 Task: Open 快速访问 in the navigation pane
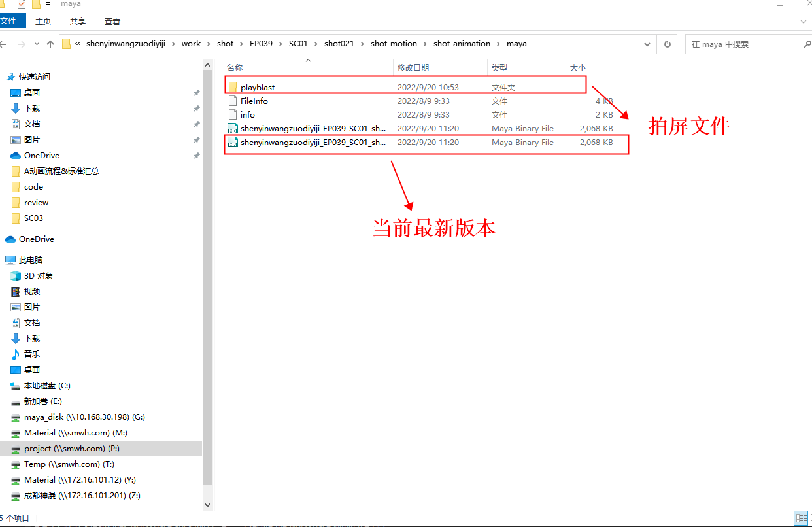pyautogui.click(x=34, y=76)
